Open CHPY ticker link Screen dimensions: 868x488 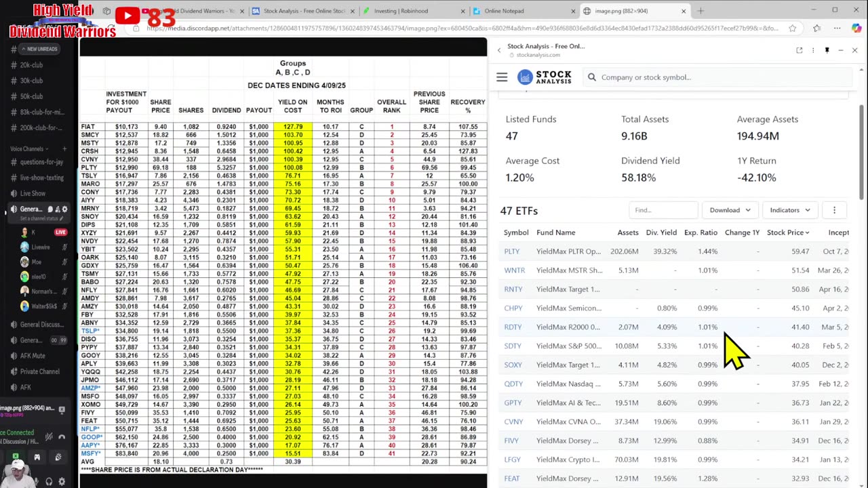tap(513, 308)
